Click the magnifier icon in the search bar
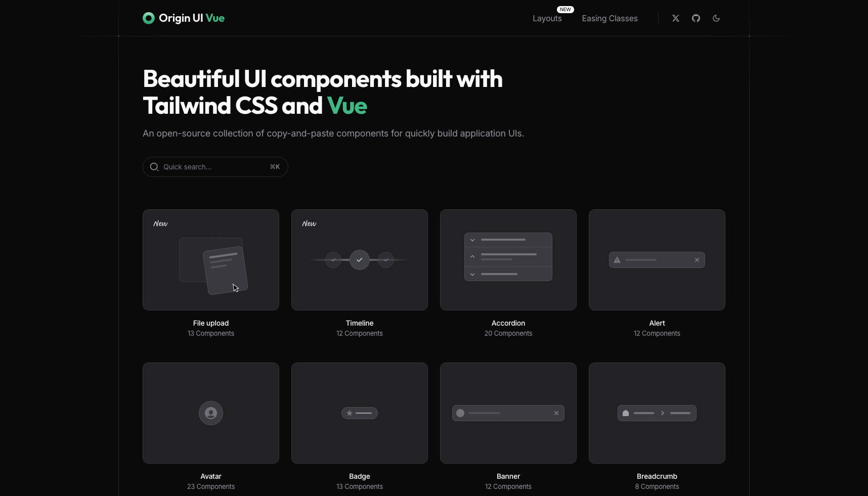This screenshot has width=868, height=496. tap(154, 167)
